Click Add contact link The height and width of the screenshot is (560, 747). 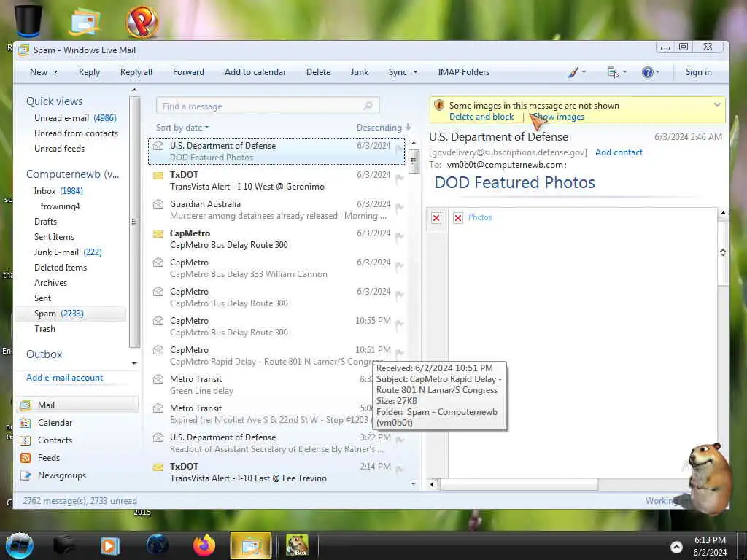pos(619,152)
